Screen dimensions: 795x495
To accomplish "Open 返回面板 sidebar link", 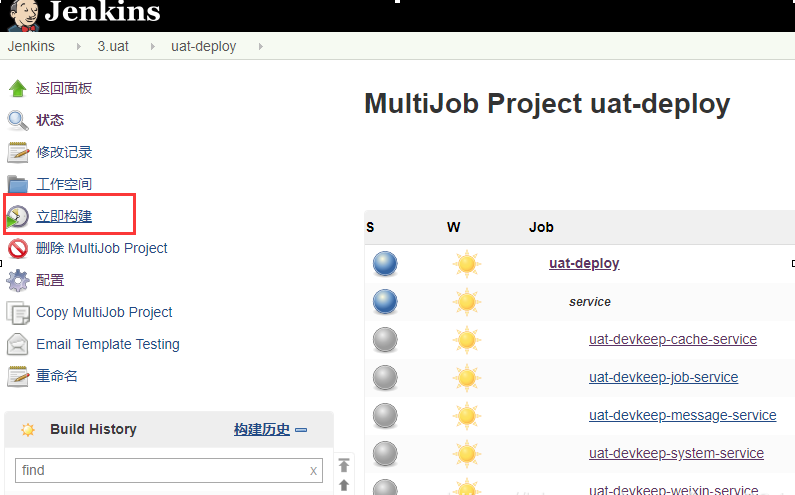I will point(64,88).
